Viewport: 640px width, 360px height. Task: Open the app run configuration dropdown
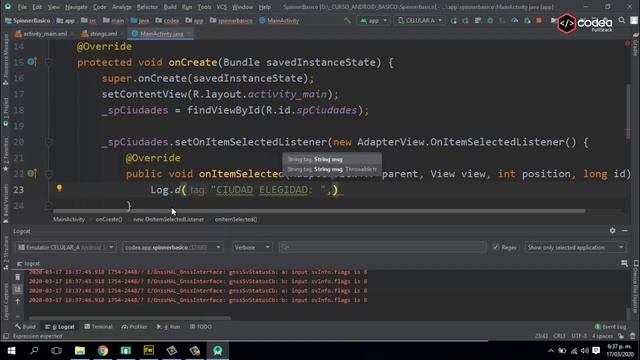[x=373, y=20]
